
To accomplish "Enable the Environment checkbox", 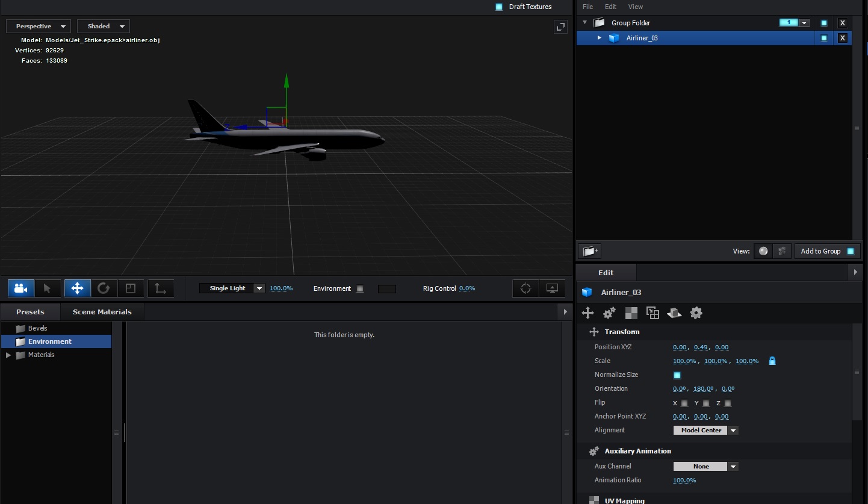I will click(360, 288).
